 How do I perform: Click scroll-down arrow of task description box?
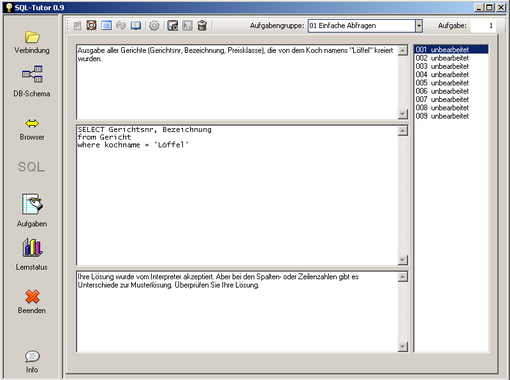point(403,114)
